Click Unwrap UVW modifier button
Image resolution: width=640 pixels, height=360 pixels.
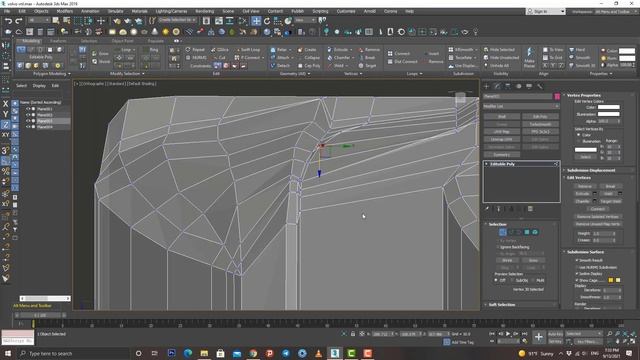tap(502, 140)
